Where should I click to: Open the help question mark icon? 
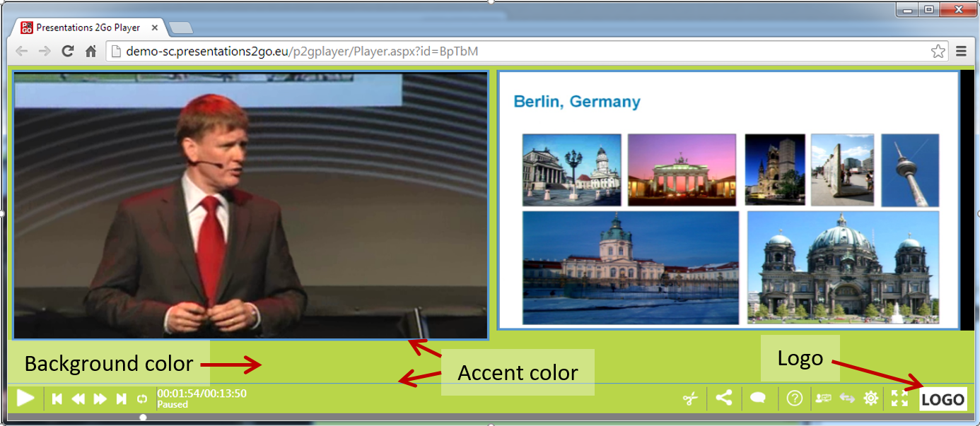click(795, 398)
